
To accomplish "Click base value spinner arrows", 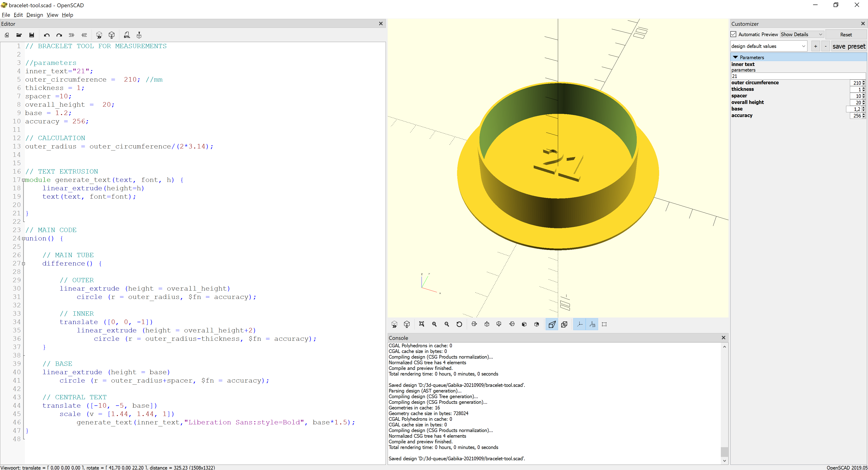I will coord(864,109).
